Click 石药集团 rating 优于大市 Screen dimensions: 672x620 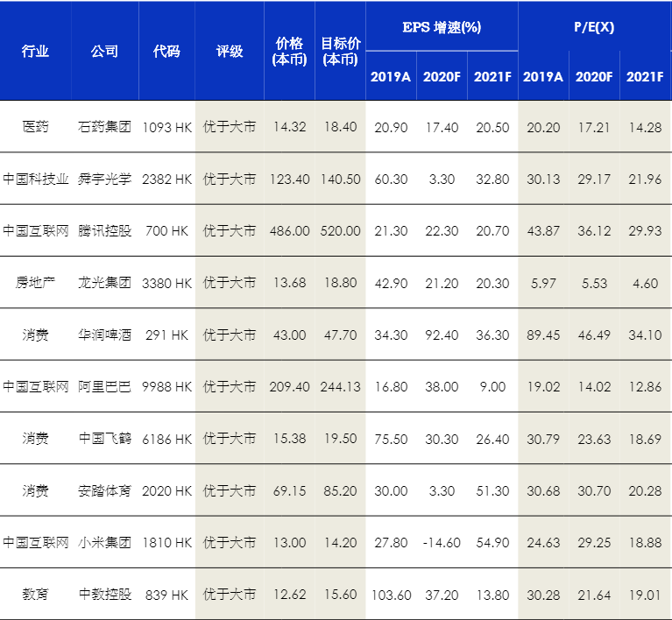230,127
